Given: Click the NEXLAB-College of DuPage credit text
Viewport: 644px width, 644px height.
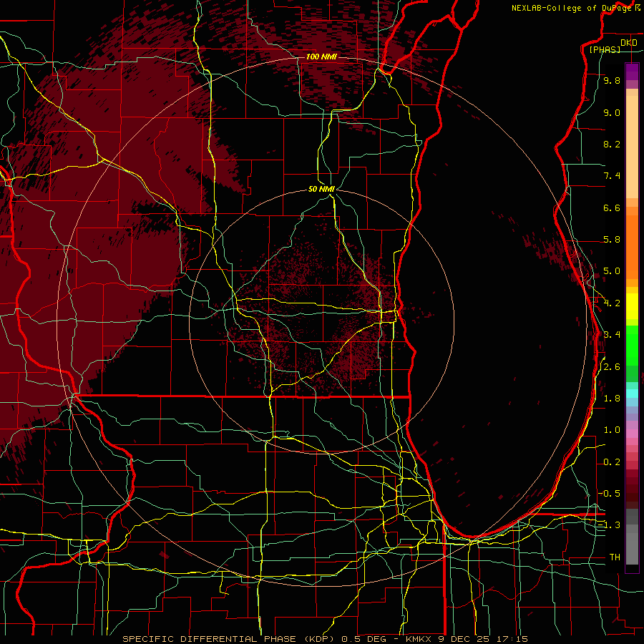Looking at the screenshot, I should point(571,8).
